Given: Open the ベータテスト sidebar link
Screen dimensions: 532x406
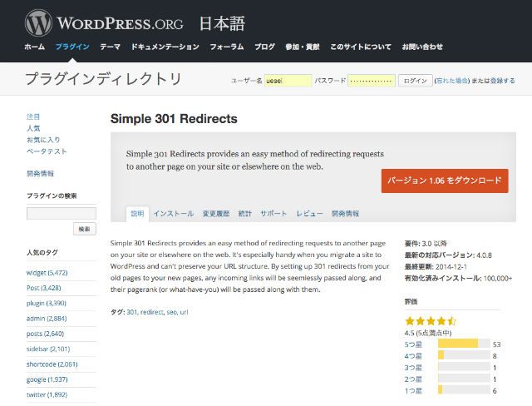Looking at the screenshot, I should coord(47,151).
